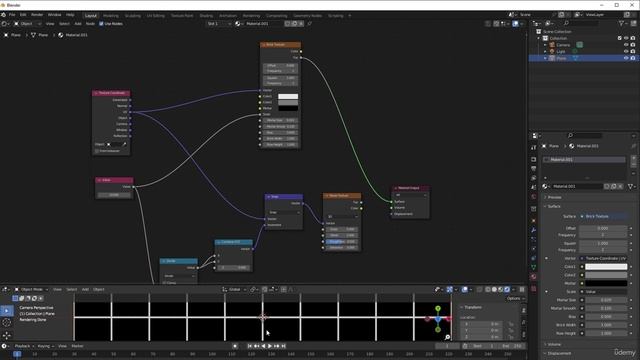This screenshot has height=360, width=640.
Task: Open the Slot 1 material slot dropdown
Action: (219, 24)
